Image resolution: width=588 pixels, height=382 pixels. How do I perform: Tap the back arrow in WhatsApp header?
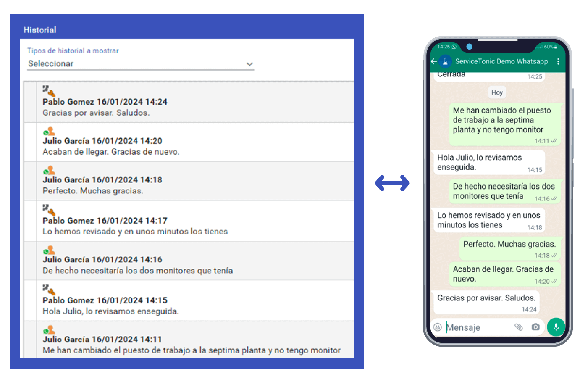[434, 61]
